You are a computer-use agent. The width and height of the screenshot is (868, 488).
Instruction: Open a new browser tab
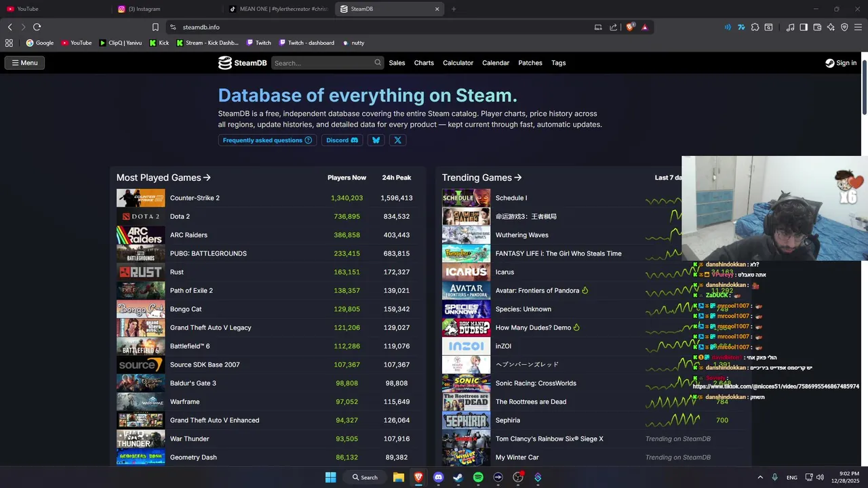[x=454, y=9]
